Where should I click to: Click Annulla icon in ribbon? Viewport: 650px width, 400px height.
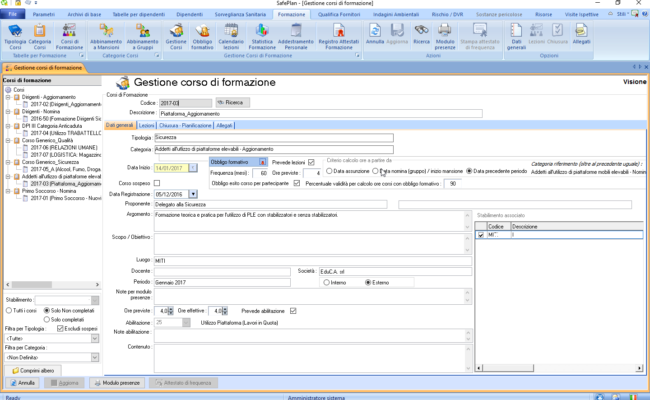[375, 34]
